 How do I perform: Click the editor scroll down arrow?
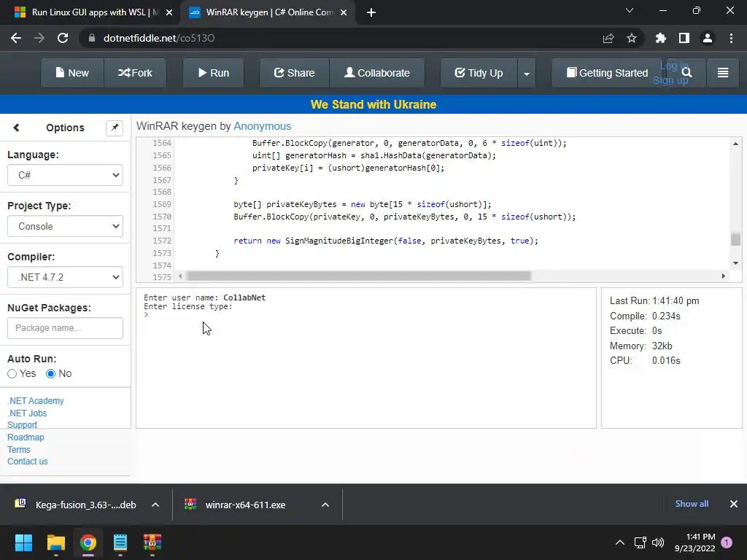pos(735,262)
